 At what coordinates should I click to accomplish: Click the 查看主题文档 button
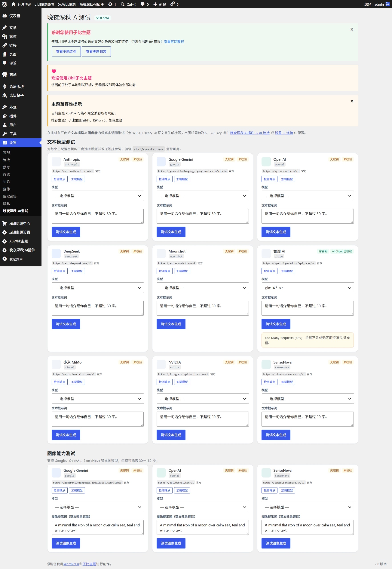point(66,51)
